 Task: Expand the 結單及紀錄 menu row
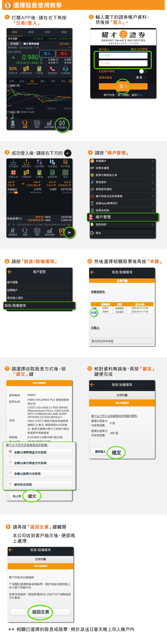(123, 210)
